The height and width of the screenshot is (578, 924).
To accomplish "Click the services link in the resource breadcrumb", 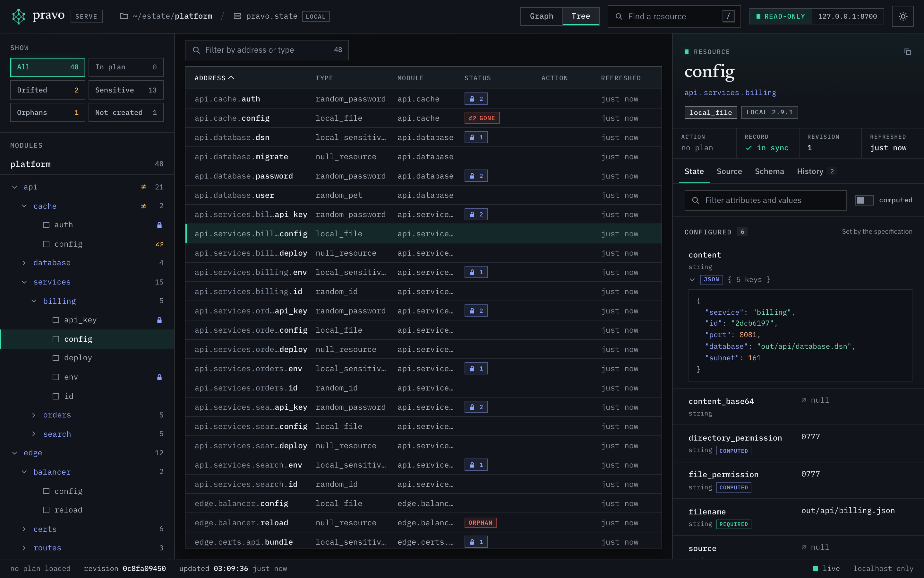I will pyautogui.click(x=721, y=92).
